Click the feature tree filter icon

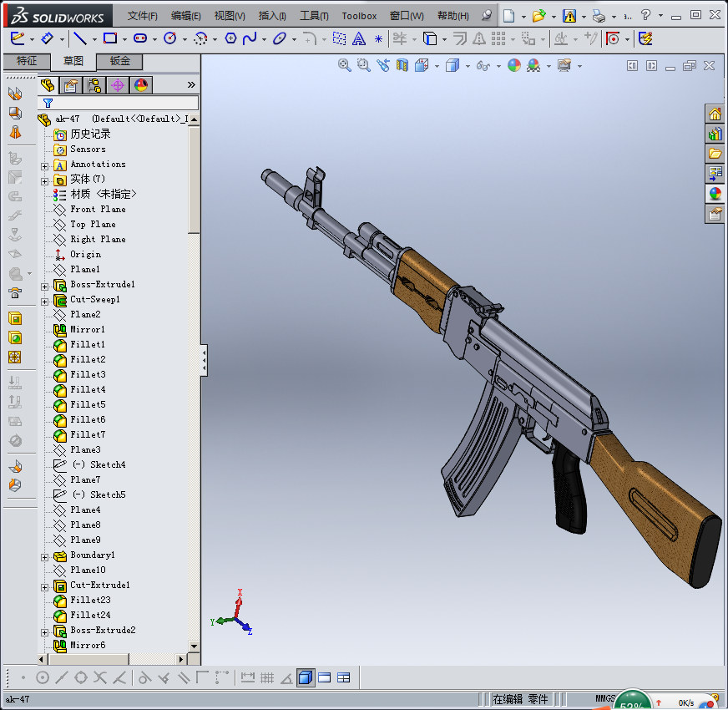[48, 103]
